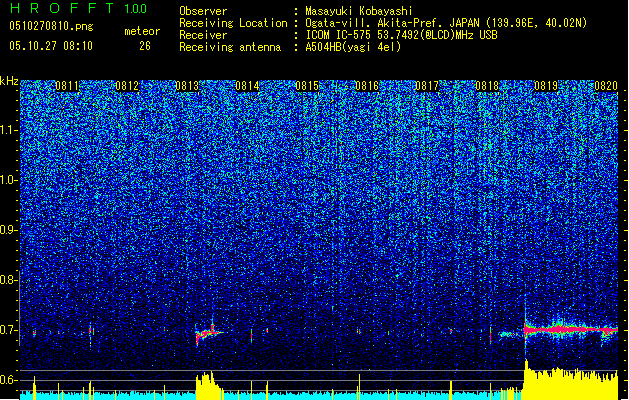Click the 0.9 frequency axis label
The height and width of the screenshot is (400, 629).
click(x=9, y=230)
